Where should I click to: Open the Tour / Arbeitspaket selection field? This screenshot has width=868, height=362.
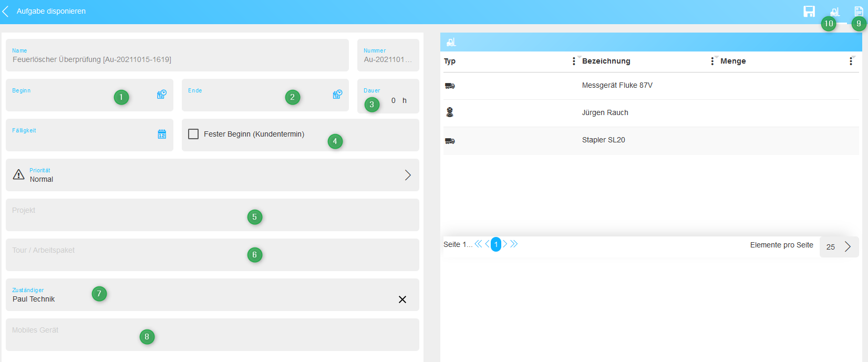(x=212, y=255)
